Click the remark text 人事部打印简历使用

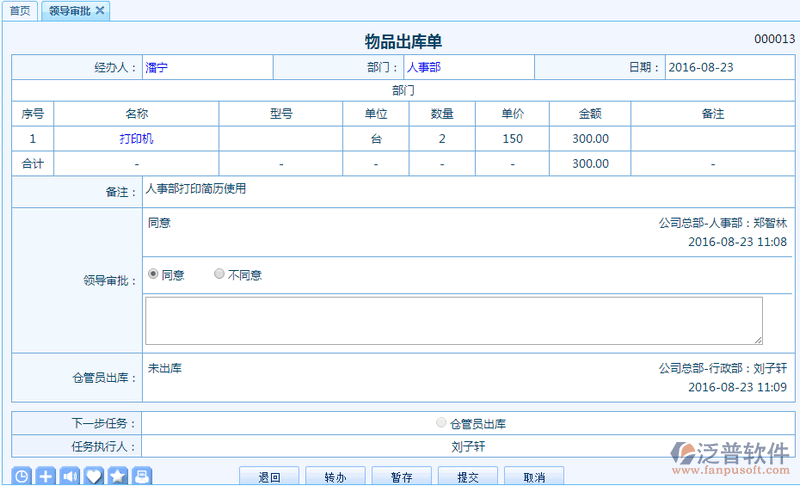pyautogui.click(x=196, y=189)
